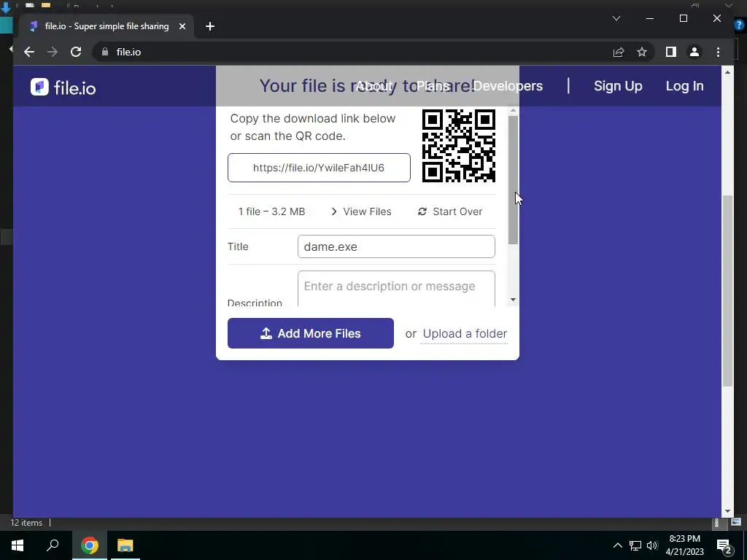Click the 'Your file is ready to share!' heading
The height and width of the screenshot is (560, 747).
(x=368, y=86)
